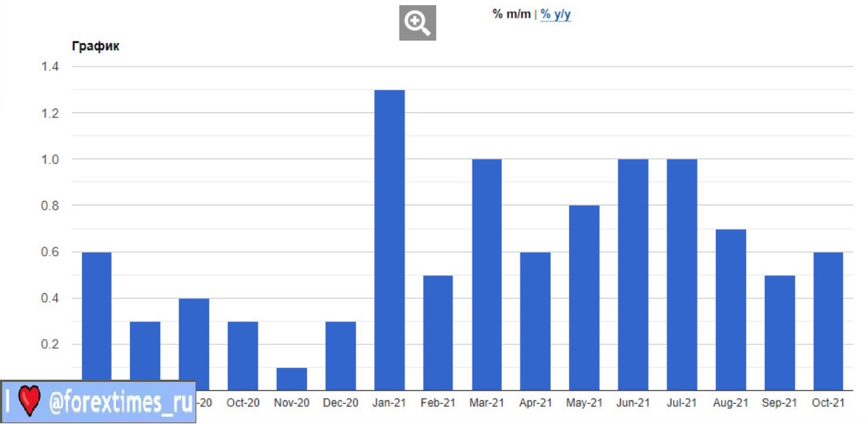Click the Sep-21 bar
Viewport: 868px width, 424px height.
pos(779,332)
